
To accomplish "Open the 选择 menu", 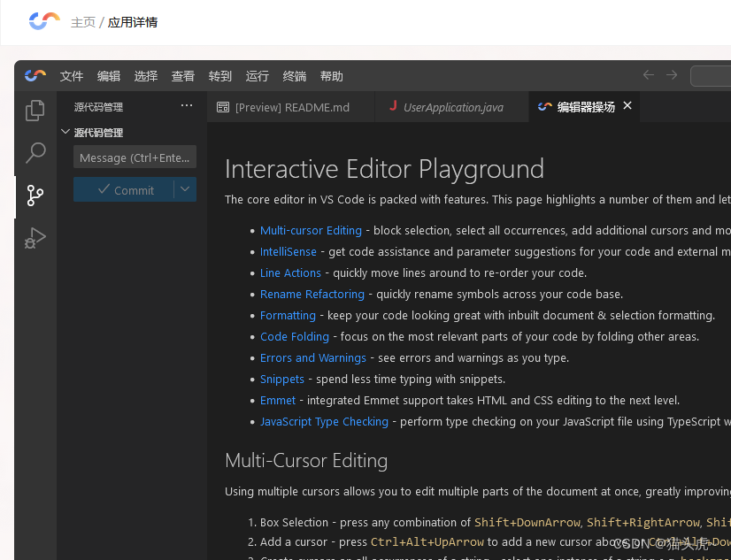I will click(x=146, y=76).
